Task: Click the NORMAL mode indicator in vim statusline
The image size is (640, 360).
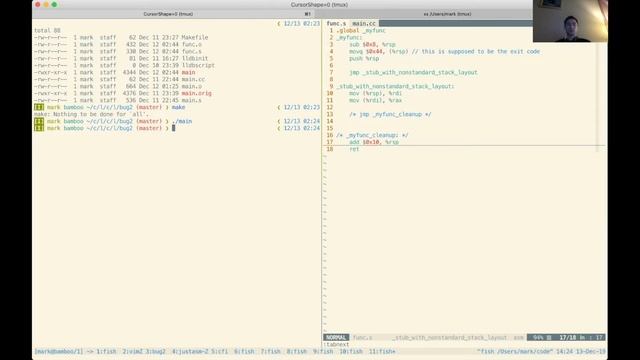Action: coord(336,338)
